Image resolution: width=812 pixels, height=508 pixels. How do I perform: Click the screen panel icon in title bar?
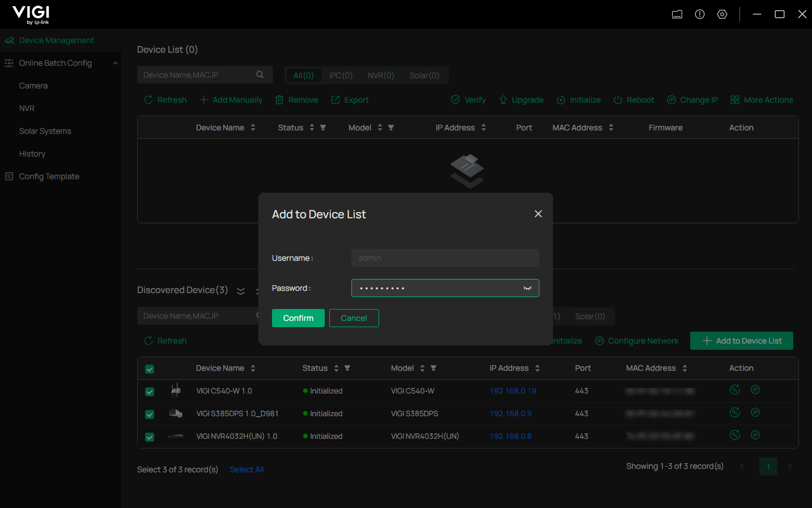pyautogui.click(x=677, y=14)
